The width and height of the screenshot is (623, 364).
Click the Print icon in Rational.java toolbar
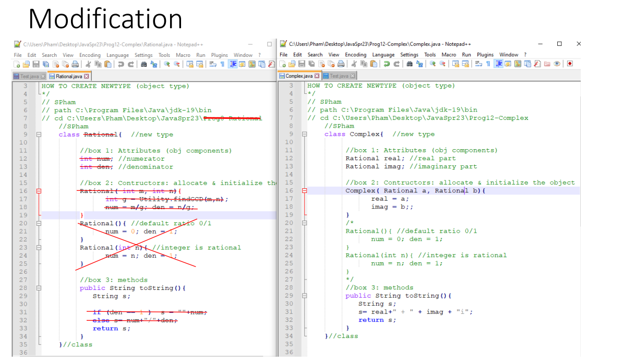75,64
